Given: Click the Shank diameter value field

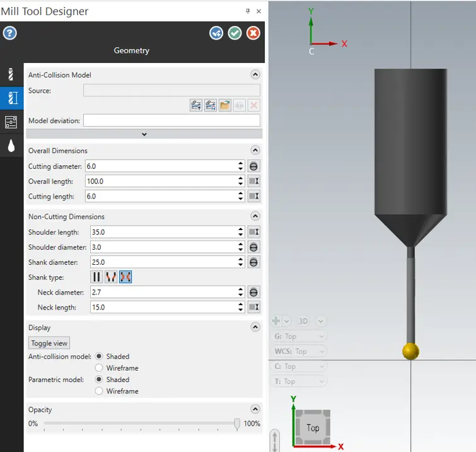Looking at the screenshot, I should click(x=164, y=262).
